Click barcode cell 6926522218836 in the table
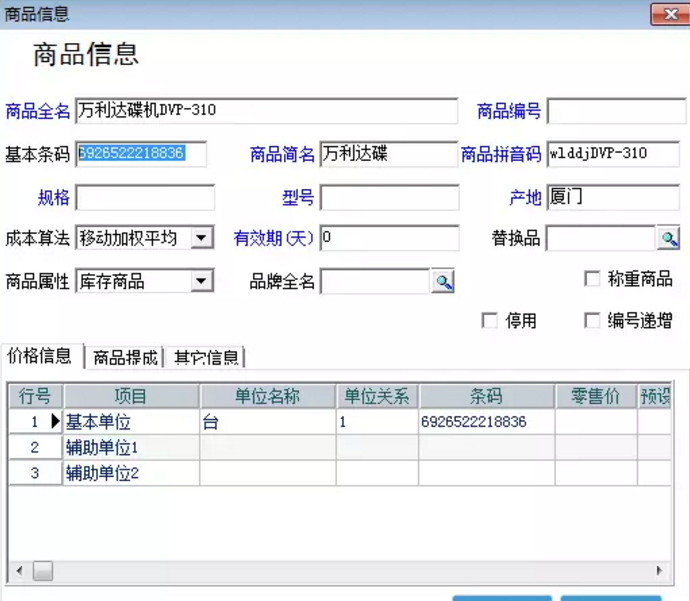Viewport: 690px width, 601px height. pos(487,422)
